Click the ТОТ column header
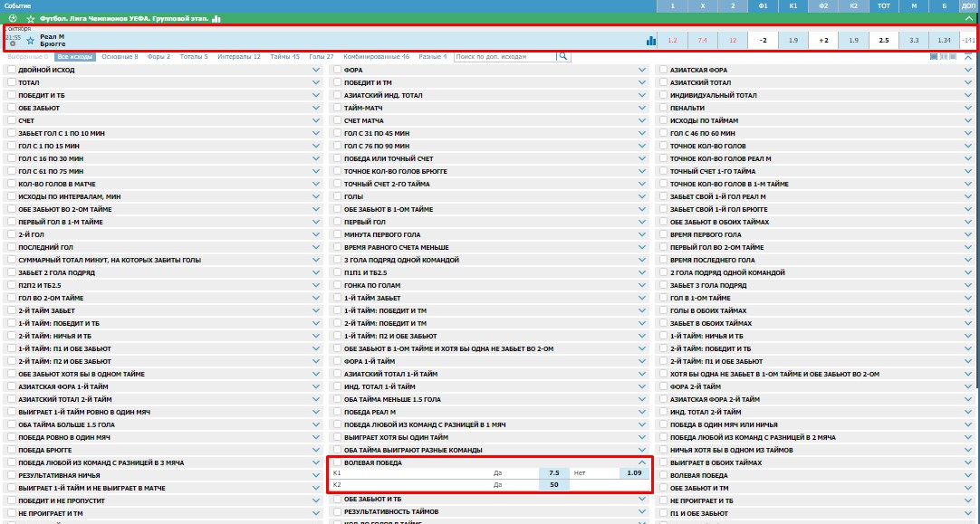Viewport: 980px width, 524px height. [x=883, y=5]
